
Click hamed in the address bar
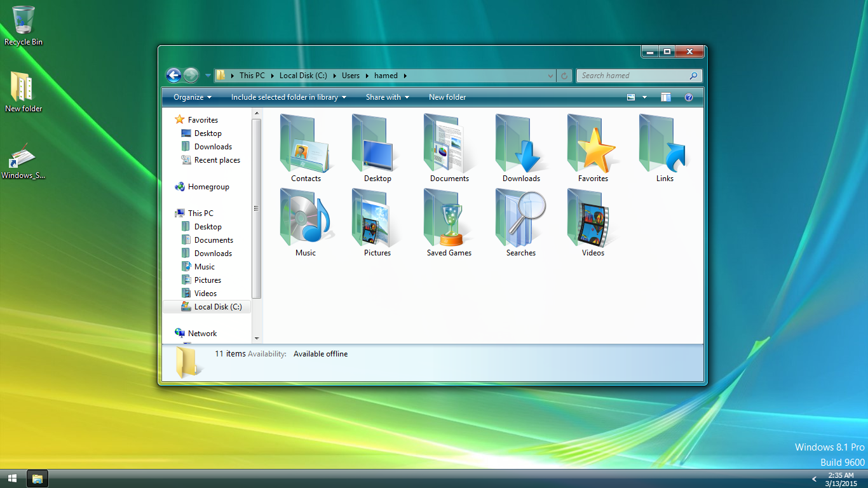click(386, 76)
